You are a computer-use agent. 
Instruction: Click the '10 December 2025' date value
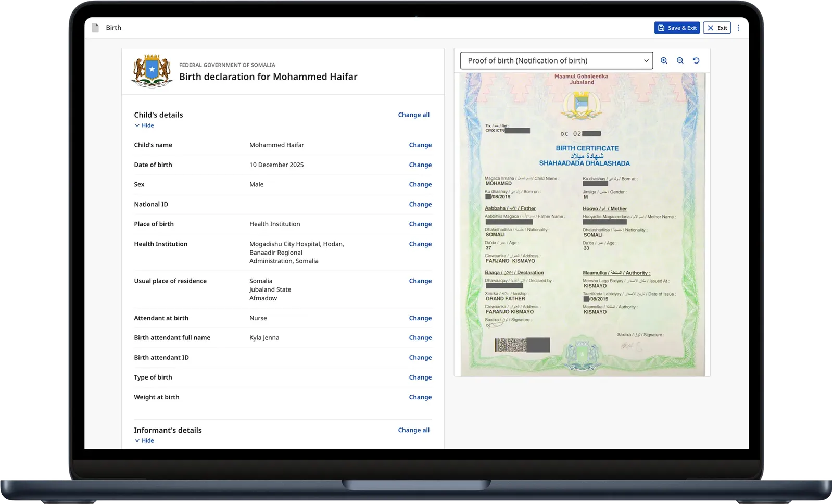tap(276, 165)
